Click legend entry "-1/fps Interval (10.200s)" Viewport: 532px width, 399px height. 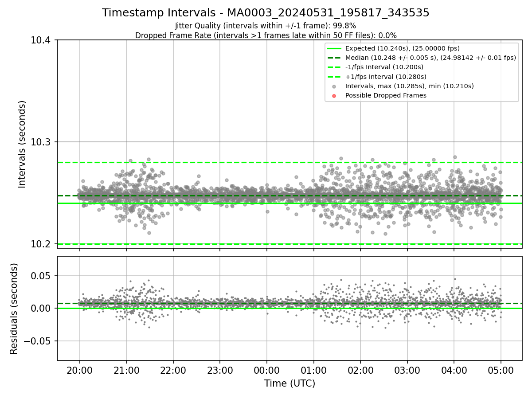pyautogui.click(x=384, y=67)
